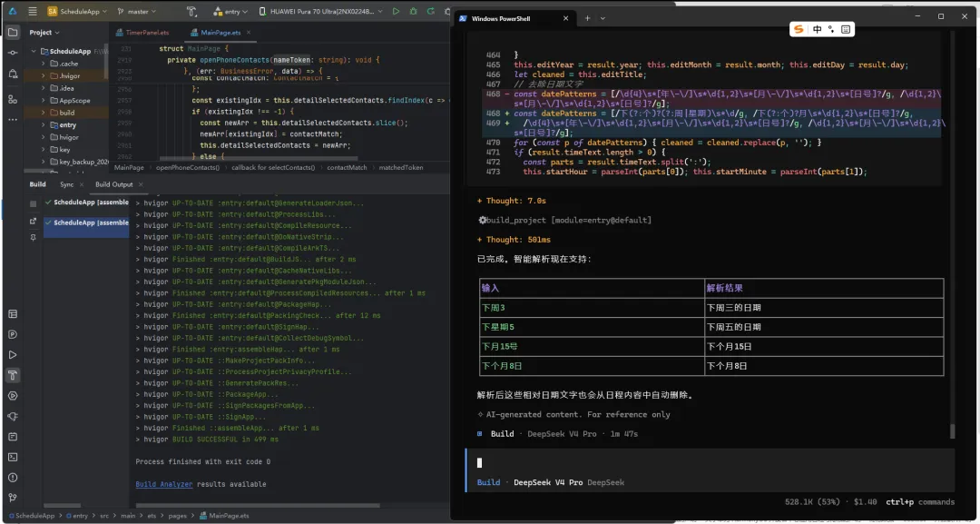Open the circled play sidebar icon
This screenshot has height=524, width=980.
click(13, 396)
